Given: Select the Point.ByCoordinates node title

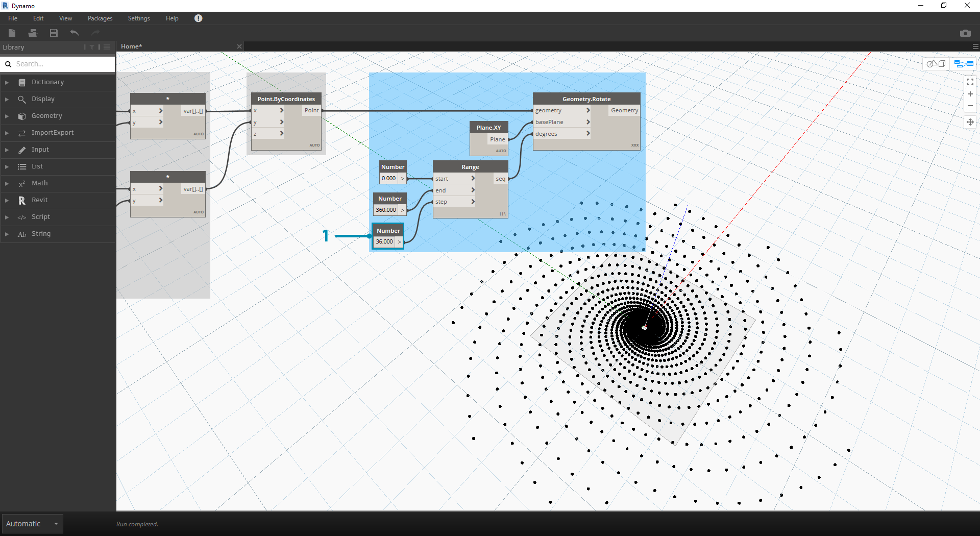Looking at the screenshot, I should tap(286, 99).
